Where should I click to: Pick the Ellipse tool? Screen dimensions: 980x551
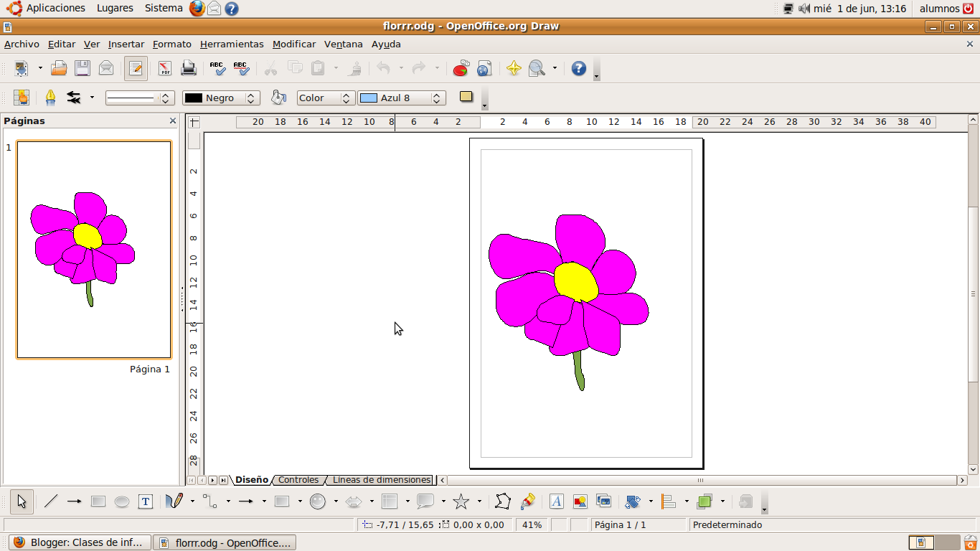tap(122, 501)
